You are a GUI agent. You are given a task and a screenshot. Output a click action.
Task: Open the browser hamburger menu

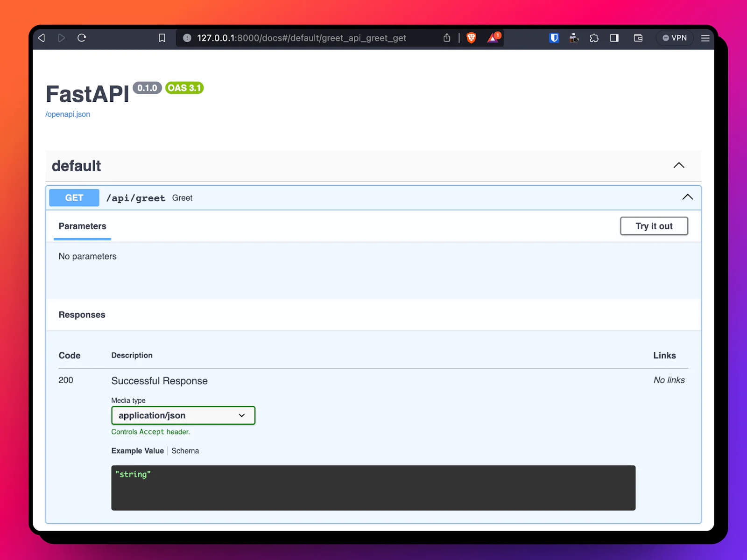[705, 38]
